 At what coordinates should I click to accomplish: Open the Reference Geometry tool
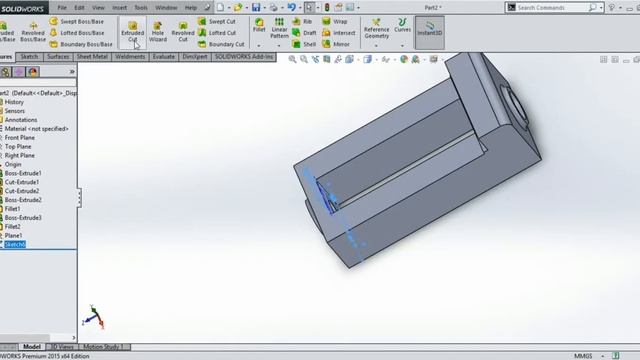pyautogui.click(x=376, y=29)
